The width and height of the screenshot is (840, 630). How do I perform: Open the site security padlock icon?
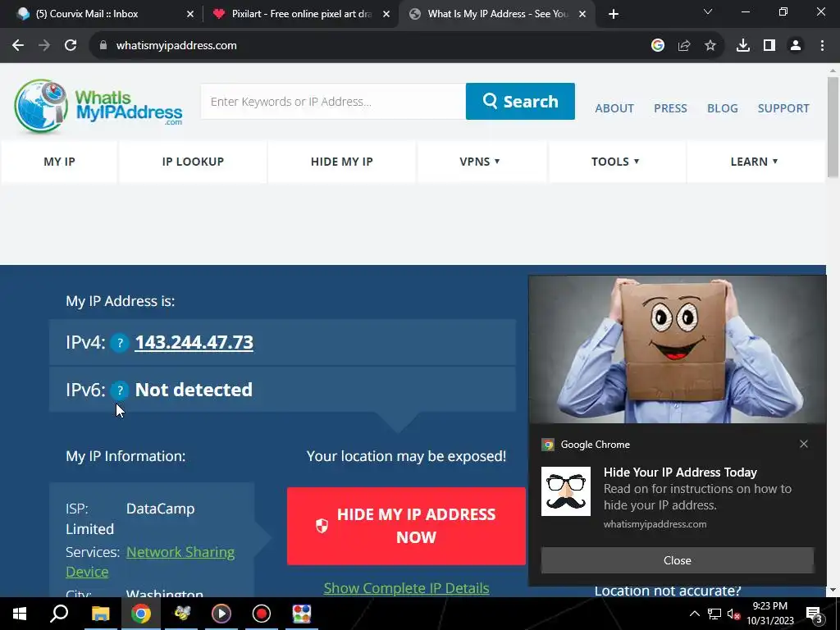pos(103,46)
